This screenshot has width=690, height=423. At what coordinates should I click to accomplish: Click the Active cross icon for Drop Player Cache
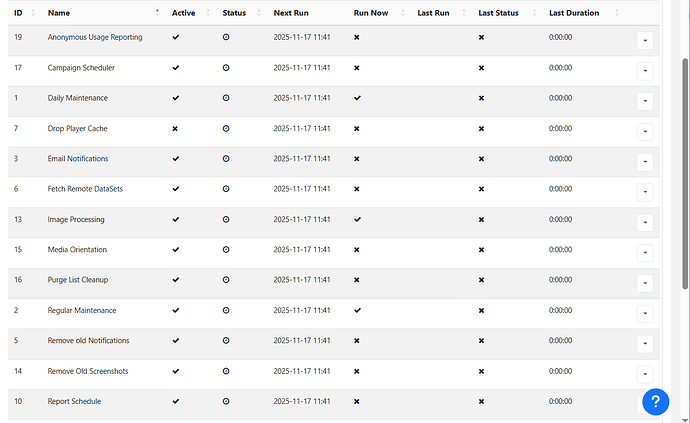click(x=176, y=129)
